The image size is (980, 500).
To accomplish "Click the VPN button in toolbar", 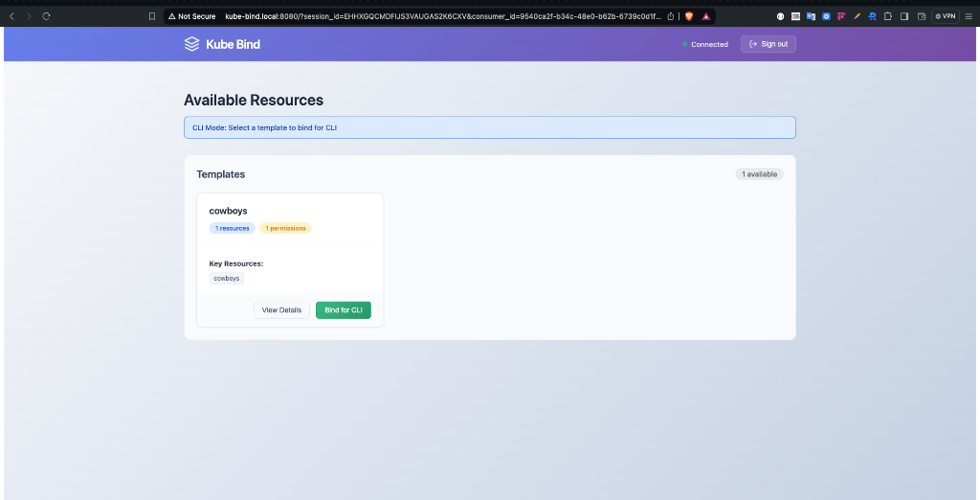I will 946,16.
